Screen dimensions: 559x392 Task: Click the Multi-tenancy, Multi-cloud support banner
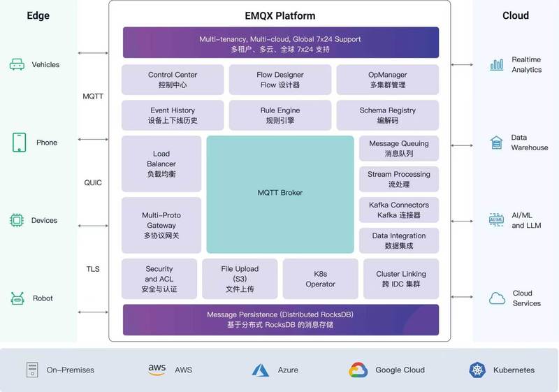click(281, 43)
